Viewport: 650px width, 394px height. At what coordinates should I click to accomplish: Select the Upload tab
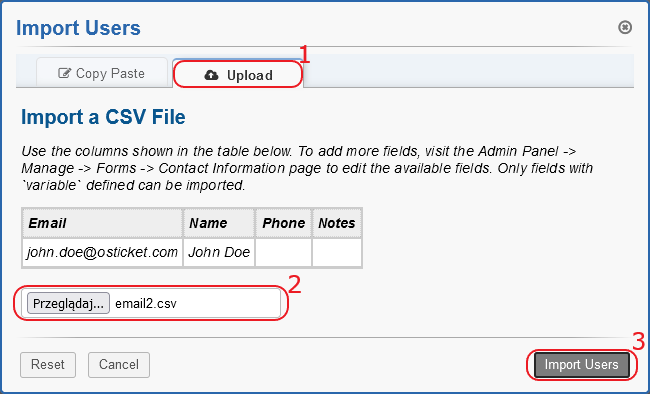coord(238,74)
